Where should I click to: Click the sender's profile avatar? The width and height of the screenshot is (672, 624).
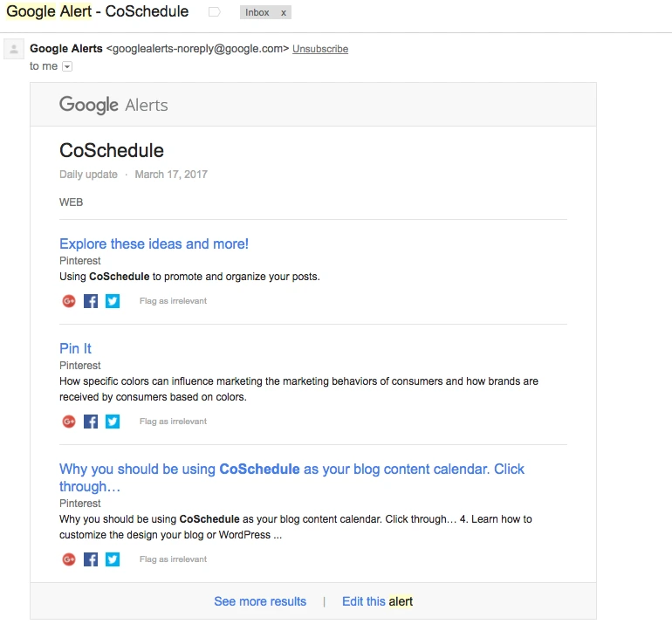point(14,50)
